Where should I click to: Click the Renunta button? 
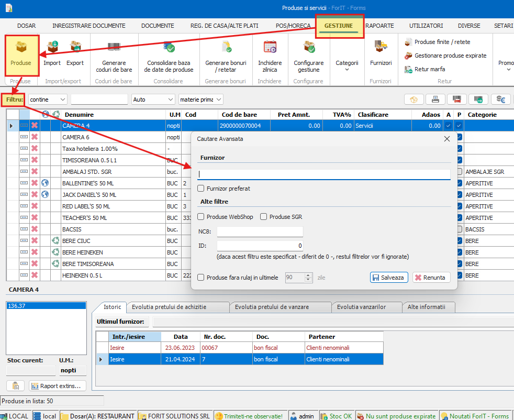click(431, 278)
